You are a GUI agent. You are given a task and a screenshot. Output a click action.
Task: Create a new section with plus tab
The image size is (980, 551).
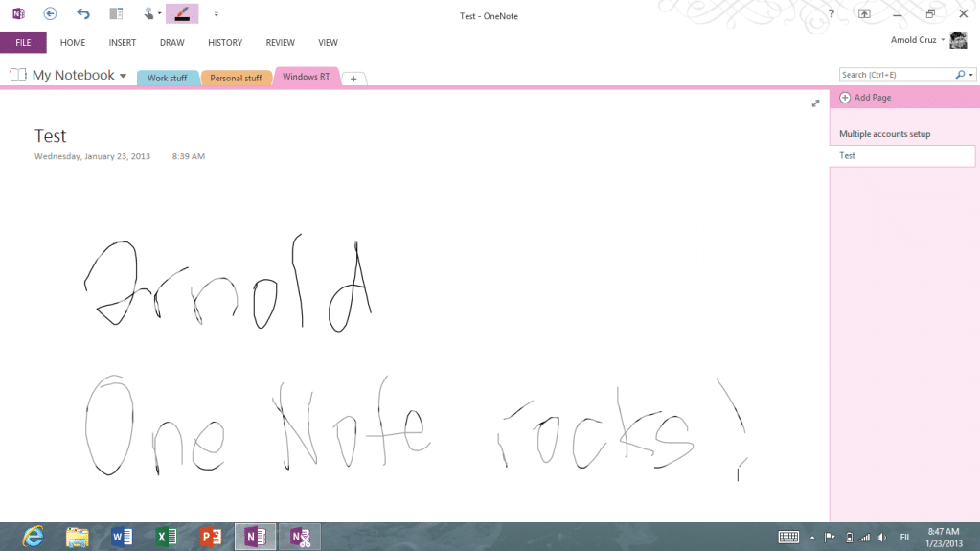(353, 79)
